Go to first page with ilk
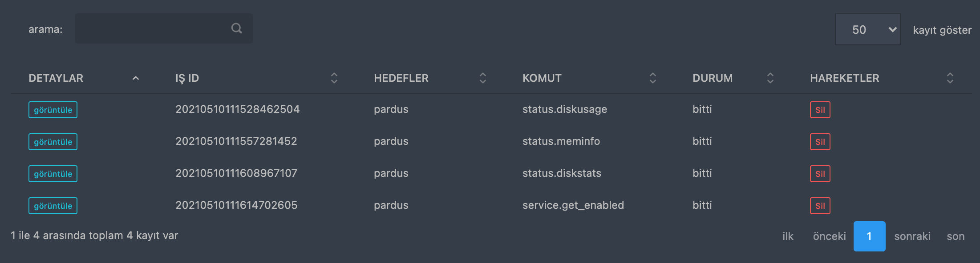980x263 pixels. pyautogui.click(x=788, y=236)
